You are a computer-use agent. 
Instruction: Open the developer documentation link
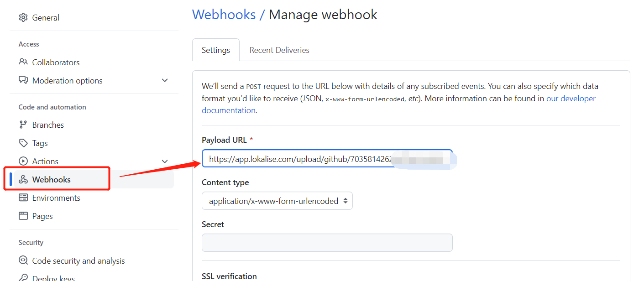pyautogui.click(x=571, y=98)
